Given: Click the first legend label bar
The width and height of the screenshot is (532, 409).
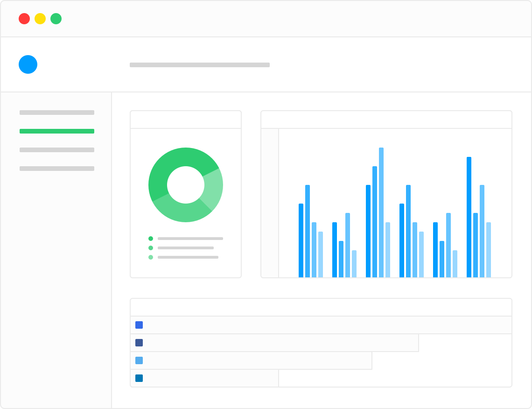Looking at the screenshot, I should tap(190, 239).
